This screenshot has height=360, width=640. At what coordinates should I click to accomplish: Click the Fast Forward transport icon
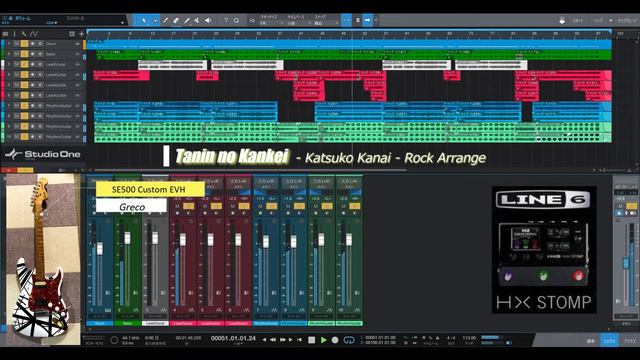282,340
